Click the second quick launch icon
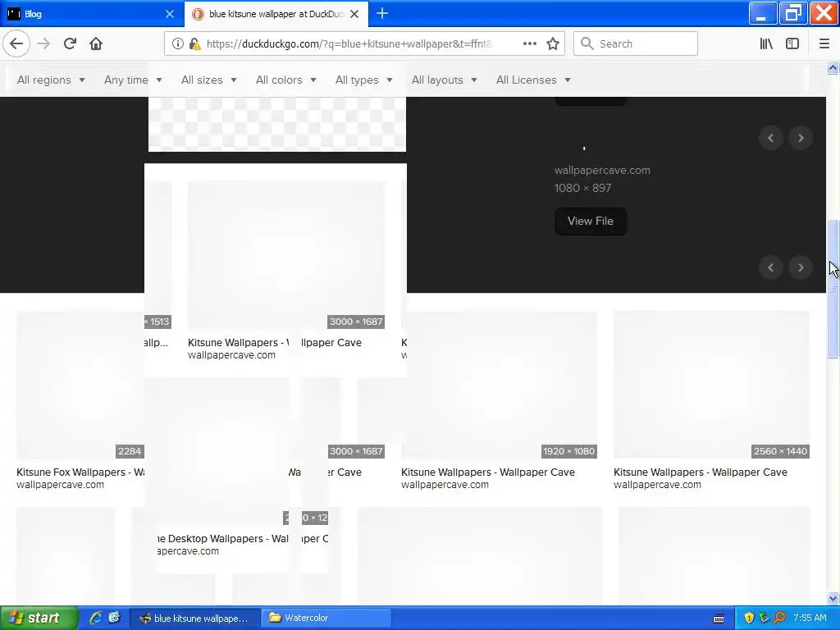The image size is (840, 630). tap(114, 618)
